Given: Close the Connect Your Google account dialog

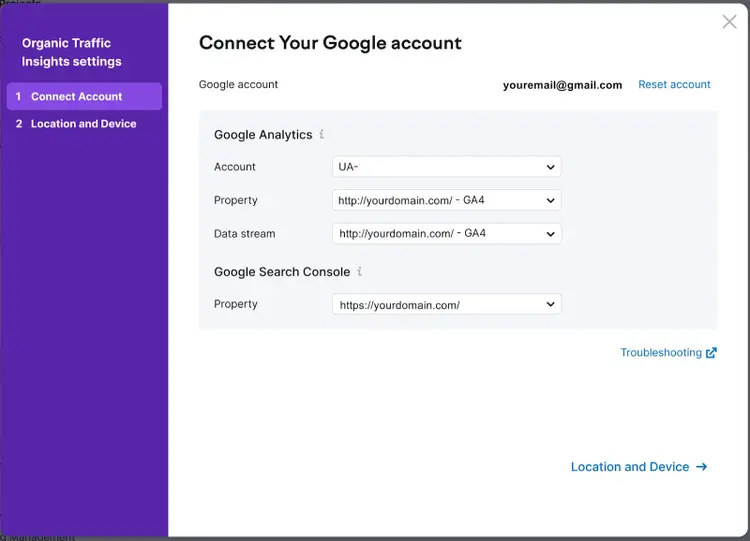Looking at the screenshot, I should tap(729, 22).
